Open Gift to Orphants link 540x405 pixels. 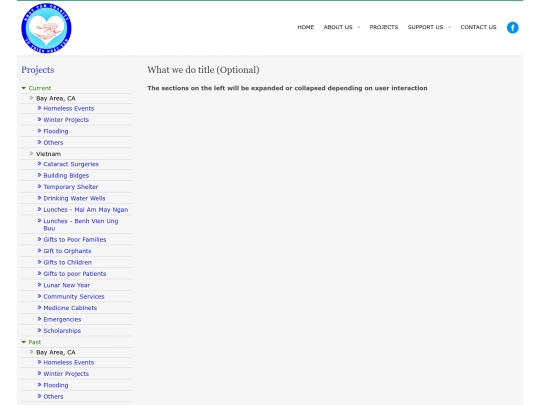tap(67, 251)
